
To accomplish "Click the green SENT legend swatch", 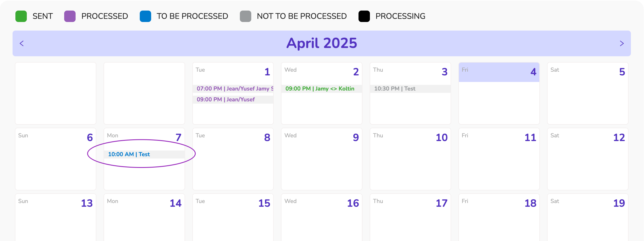I will (21, 16).
